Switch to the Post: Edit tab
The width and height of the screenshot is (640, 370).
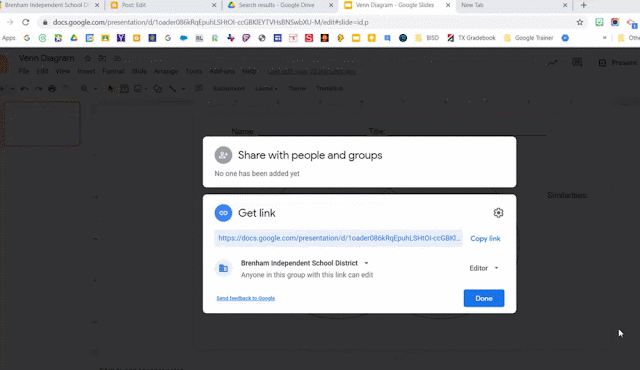coord(162,5)
